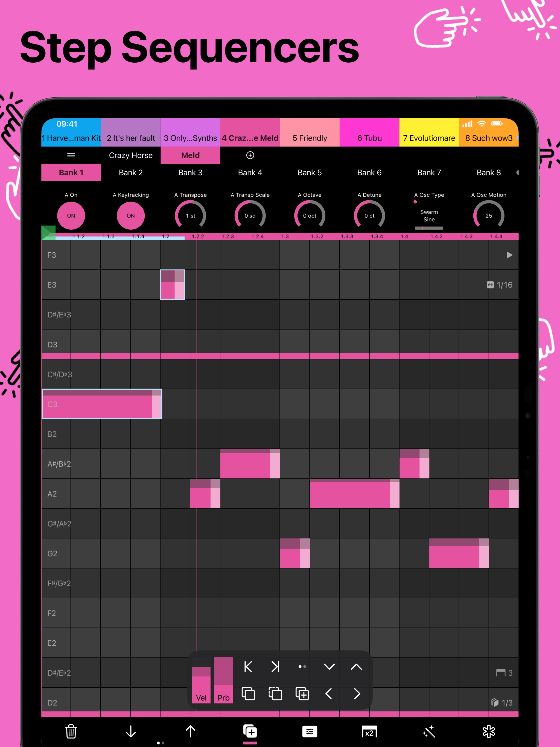
Task: Select Bank 4
Action: [x=250, y=173]
